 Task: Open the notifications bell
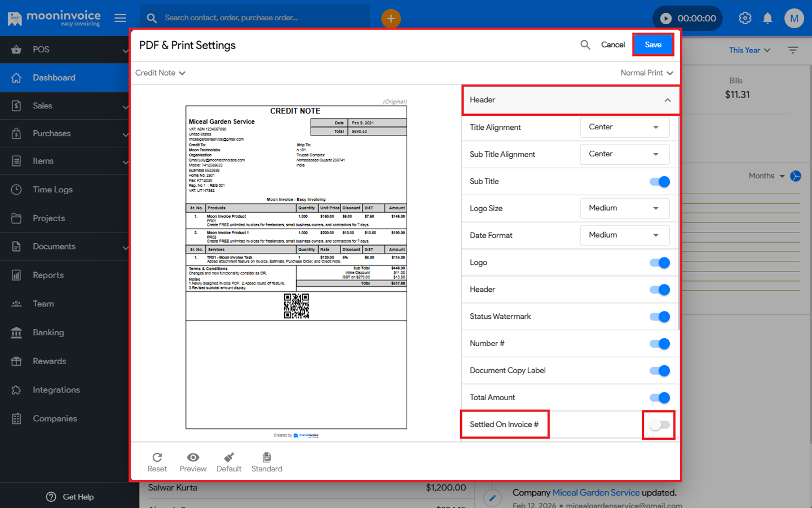click(767, 18)
